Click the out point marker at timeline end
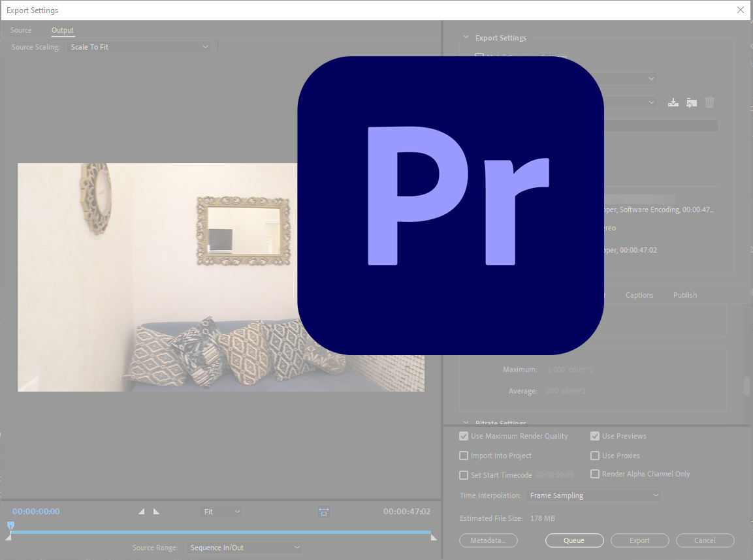 (x=434, y=537)
